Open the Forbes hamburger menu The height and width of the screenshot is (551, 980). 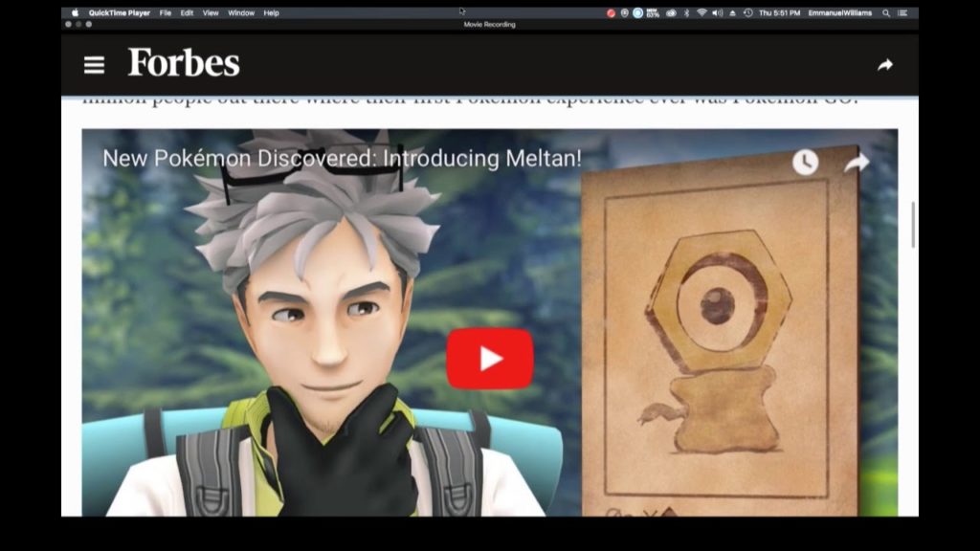point(94,65)
